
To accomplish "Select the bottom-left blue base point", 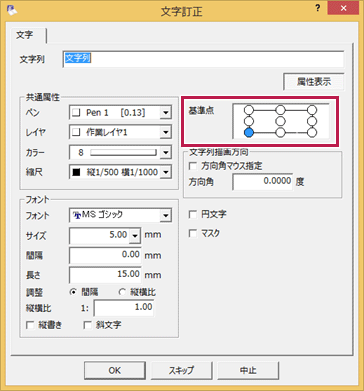I will tap(249, 132).
